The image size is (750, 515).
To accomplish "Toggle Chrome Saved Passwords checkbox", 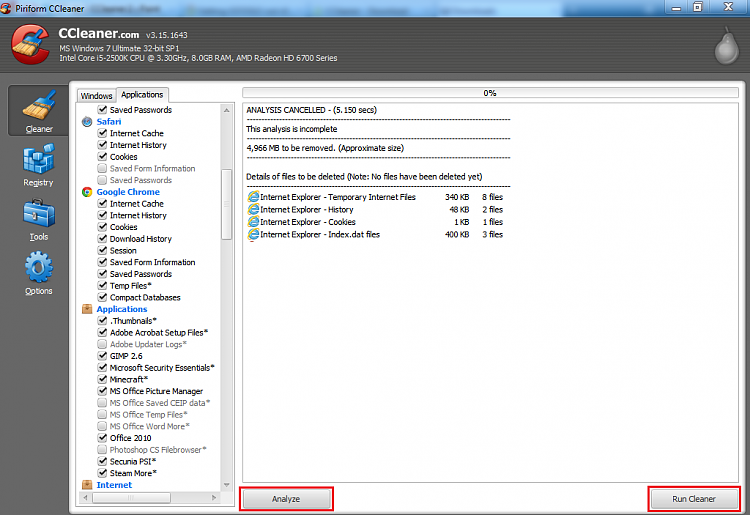I will click(102, 274).
